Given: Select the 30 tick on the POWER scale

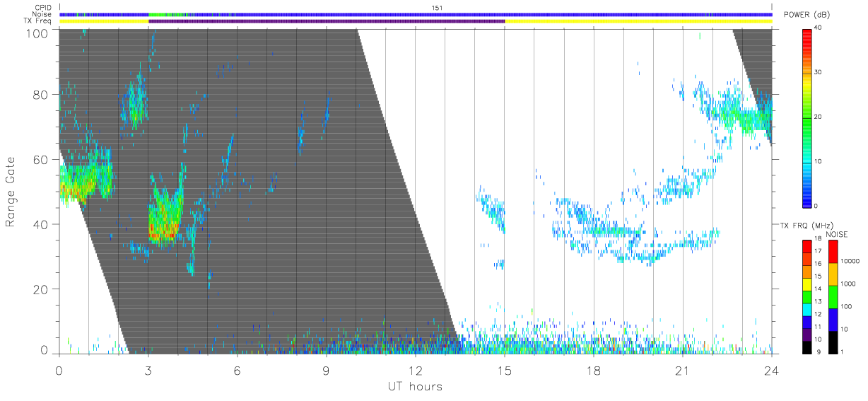Looking at the screenshot, I should 816,72.
